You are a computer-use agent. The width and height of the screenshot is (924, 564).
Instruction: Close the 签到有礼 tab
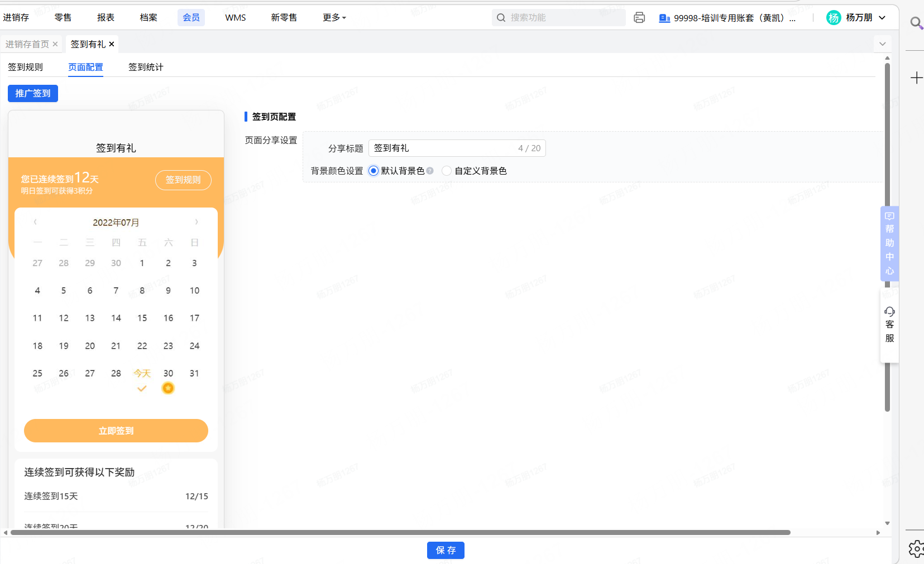point(112,44)
